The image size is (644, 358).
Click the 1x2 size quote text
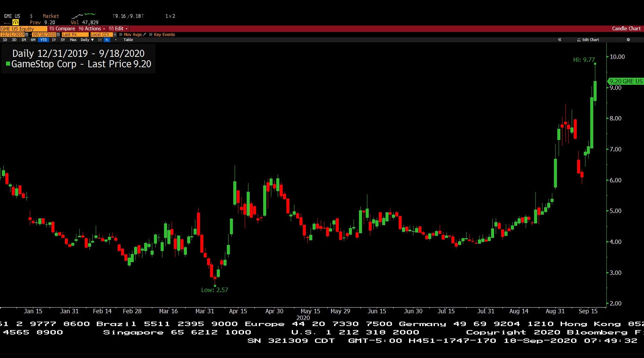click(170, 16)
